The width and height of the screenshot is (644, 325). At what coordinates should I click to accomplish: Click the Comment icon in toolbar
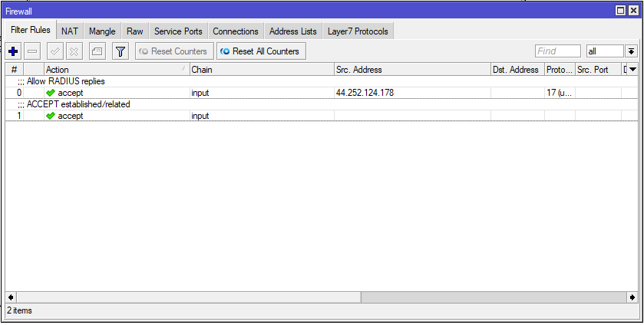click(97, 51)
